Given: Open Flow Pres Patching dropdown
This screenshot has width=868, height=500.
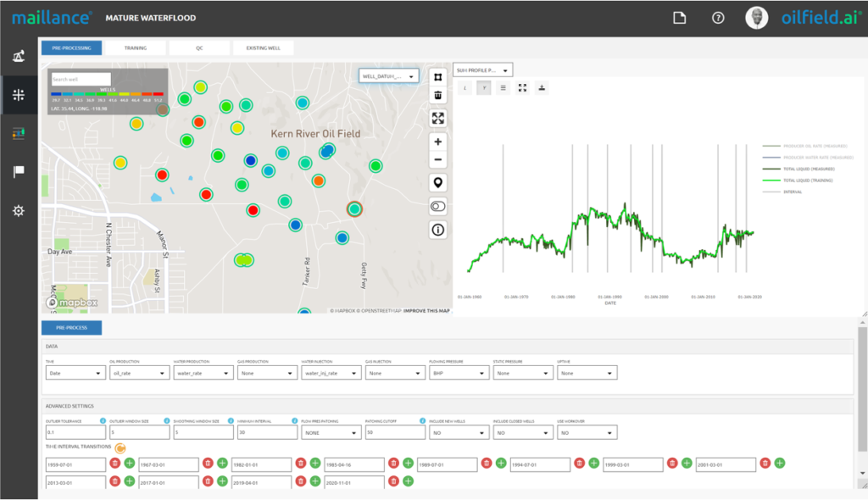Looking at the screenshot, I should coord(331,432).
